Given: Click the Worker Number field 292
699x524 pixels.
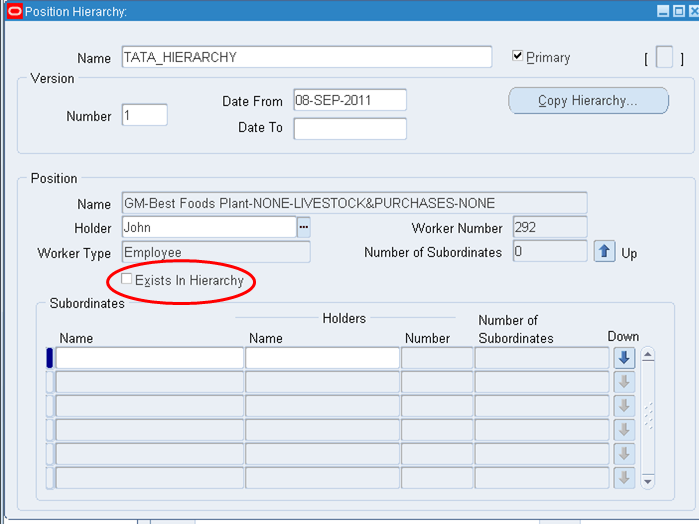Looking at the screenshot, I should (x=550, y=227).
